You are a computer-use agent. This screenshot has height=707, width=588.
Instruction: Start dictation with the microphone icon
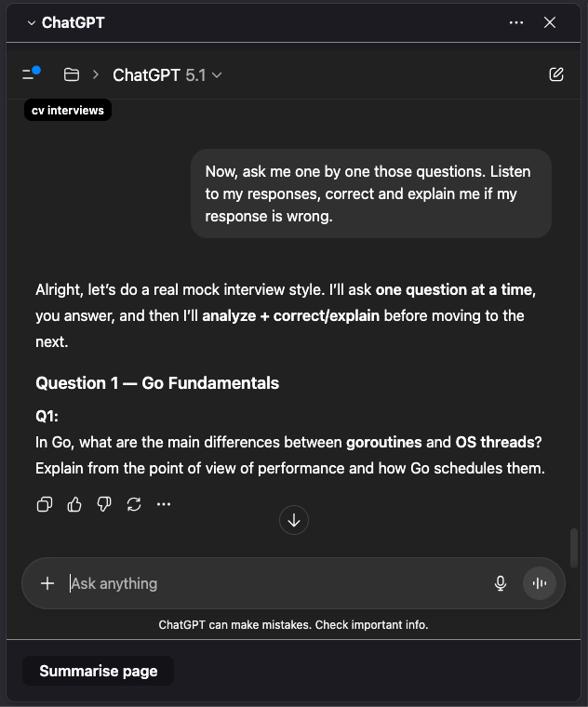[x=501, y=583]
